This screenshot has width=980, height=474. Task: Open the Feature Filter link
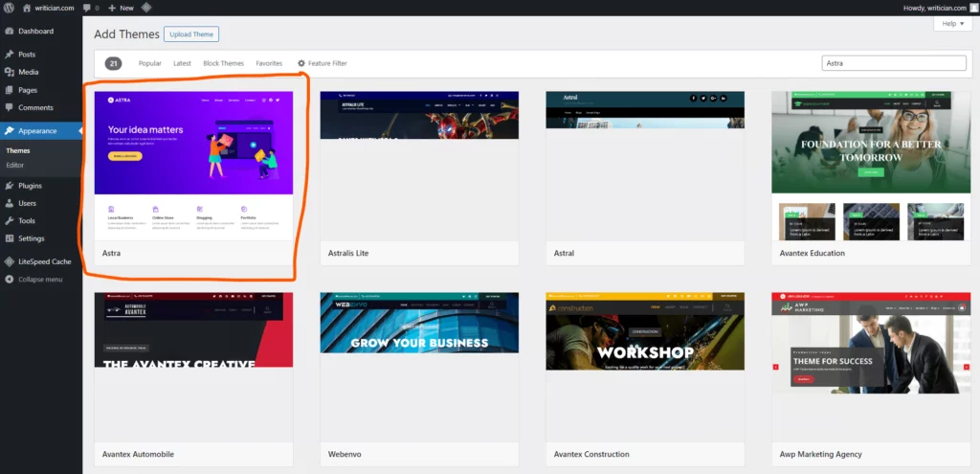coord(322,63)
